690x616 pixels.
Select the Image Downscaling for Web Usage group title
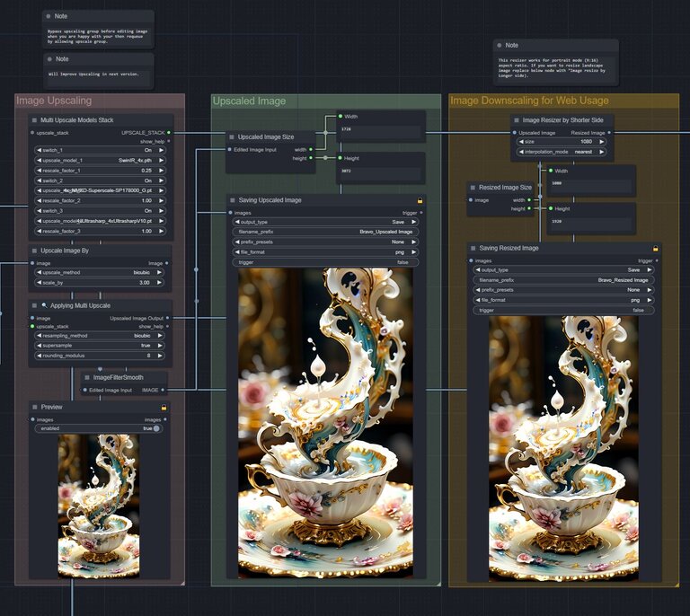point(529,101)
